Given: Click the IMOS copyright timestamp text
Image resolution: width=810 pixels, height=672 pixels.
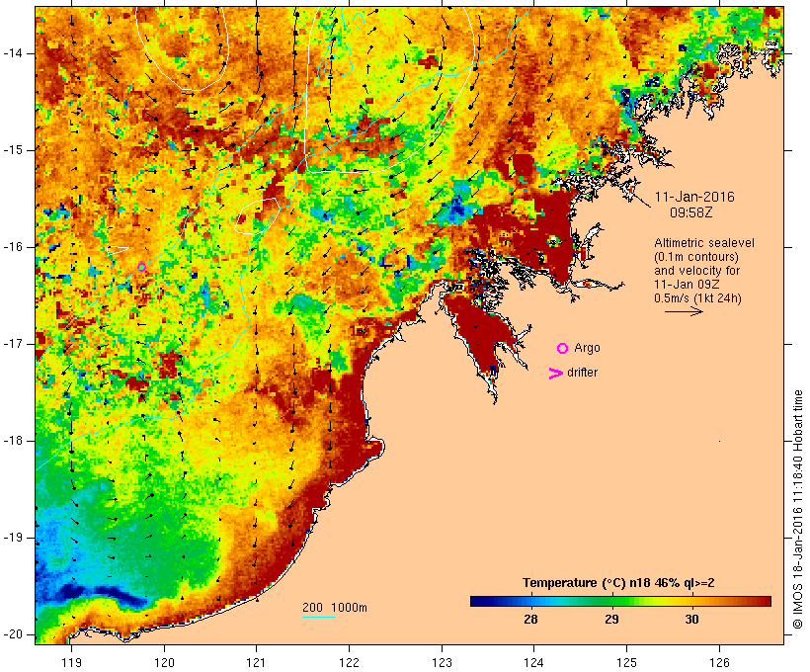Looking at the screenshot, I should tap(797, 510).
